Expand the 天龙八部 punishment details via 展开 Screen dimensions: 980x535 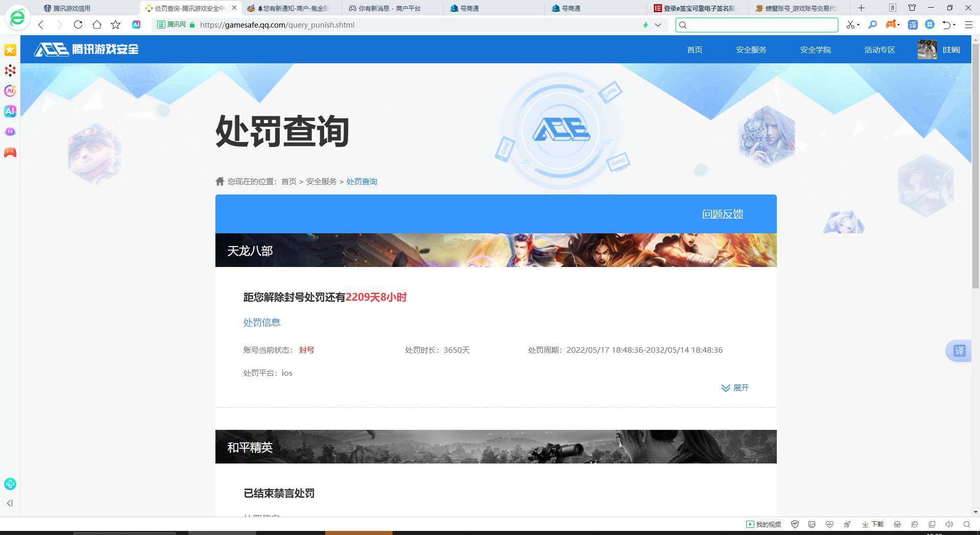(x=736, y=388)
